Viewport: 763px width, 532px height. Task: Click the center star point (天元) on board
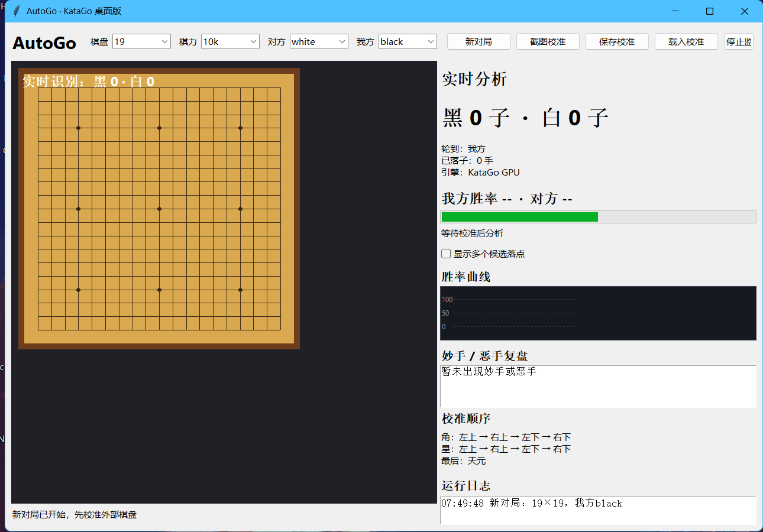click(159, 209)
